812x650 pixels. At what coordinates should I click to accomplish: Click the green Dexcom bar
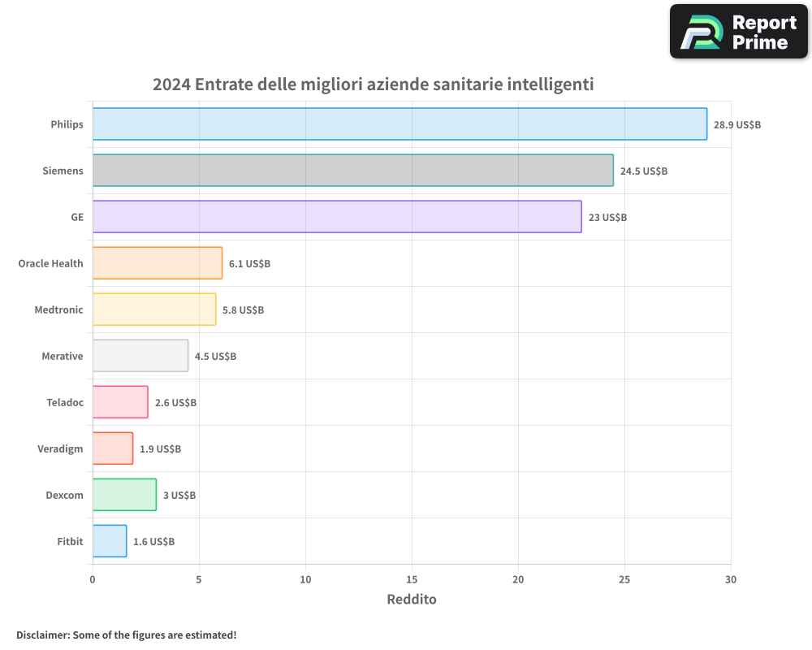(x=124, y=495)
